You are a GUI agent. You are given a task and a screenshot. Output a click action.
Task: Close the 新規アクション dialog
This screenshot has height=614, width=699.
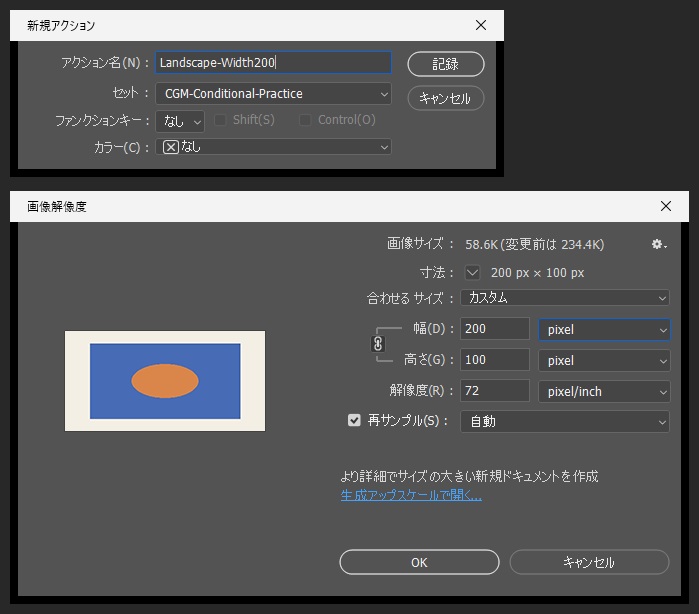[x=481, y=25]
